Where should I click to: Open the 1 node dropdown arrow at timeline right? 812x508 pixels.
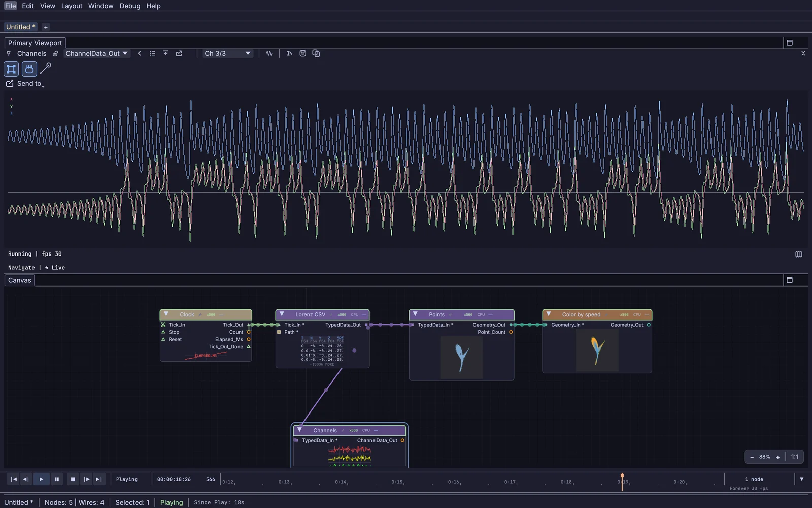[802, 479]
